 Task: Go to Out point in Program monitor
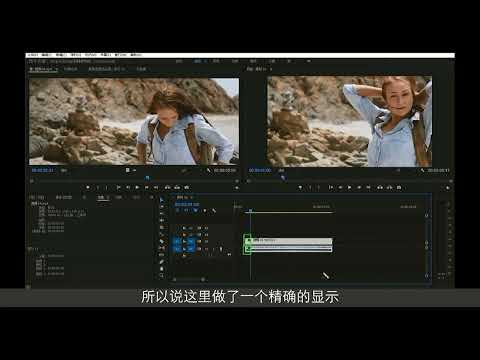[x=368, y=188]
